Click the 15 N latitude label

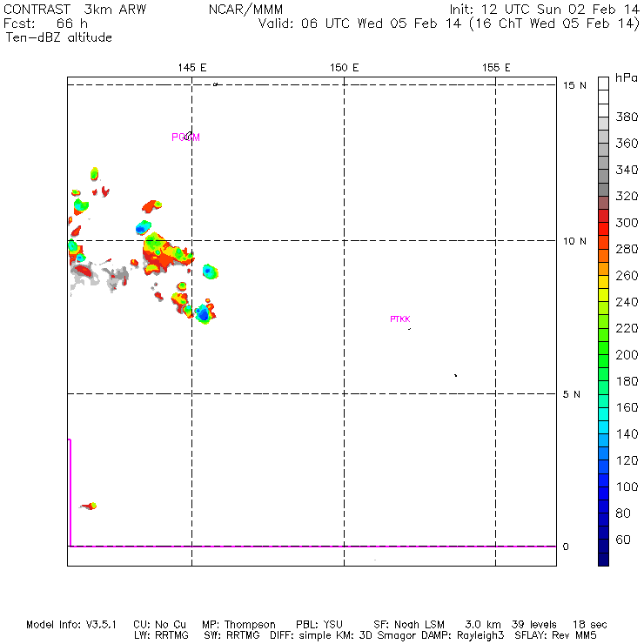(x=574, y=85)
